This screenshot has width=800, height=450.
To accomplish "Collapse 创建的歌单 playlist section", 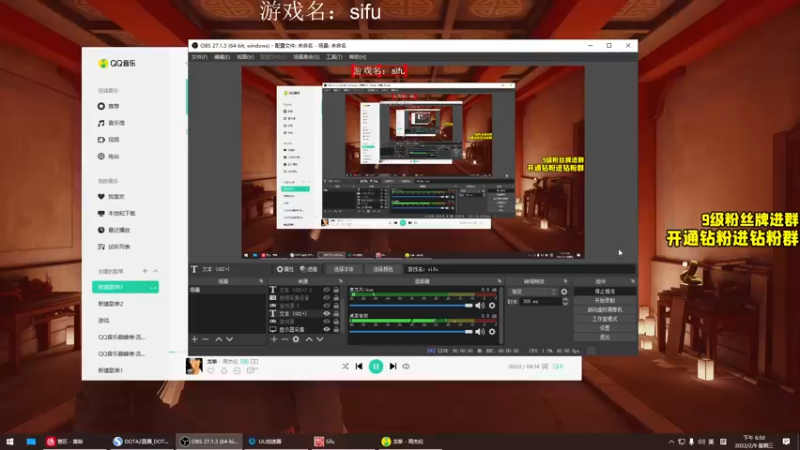I will coord(156,271).
